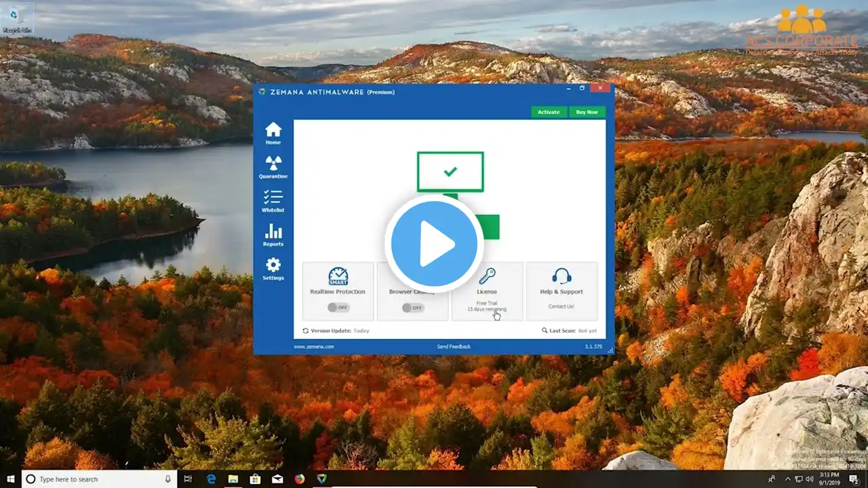Open Reports bar chart icon
This screenshot has width=868, height=488.
[x=273, y=231]
